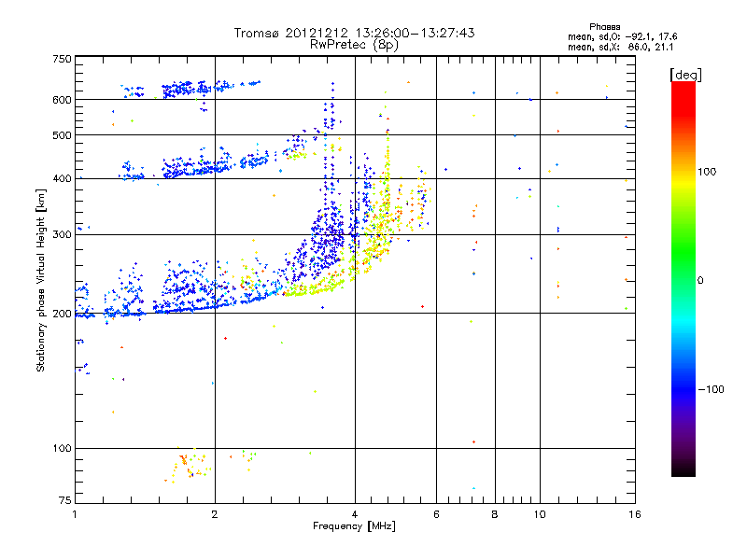This screenshot has height=560, width=747.
Task: Click the y-axis label '300'
Action: point(62,234)
